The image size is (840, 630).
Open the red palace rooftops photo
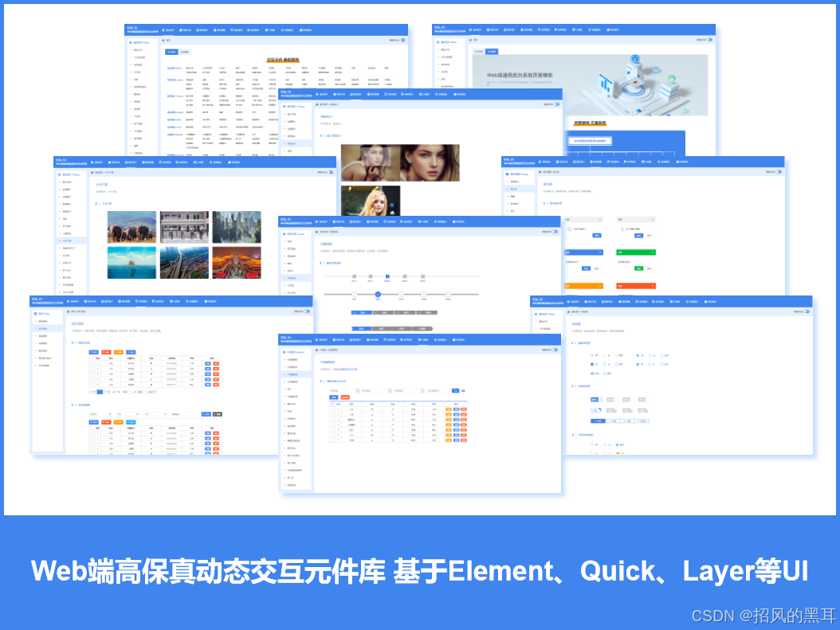tap(237, 262)
